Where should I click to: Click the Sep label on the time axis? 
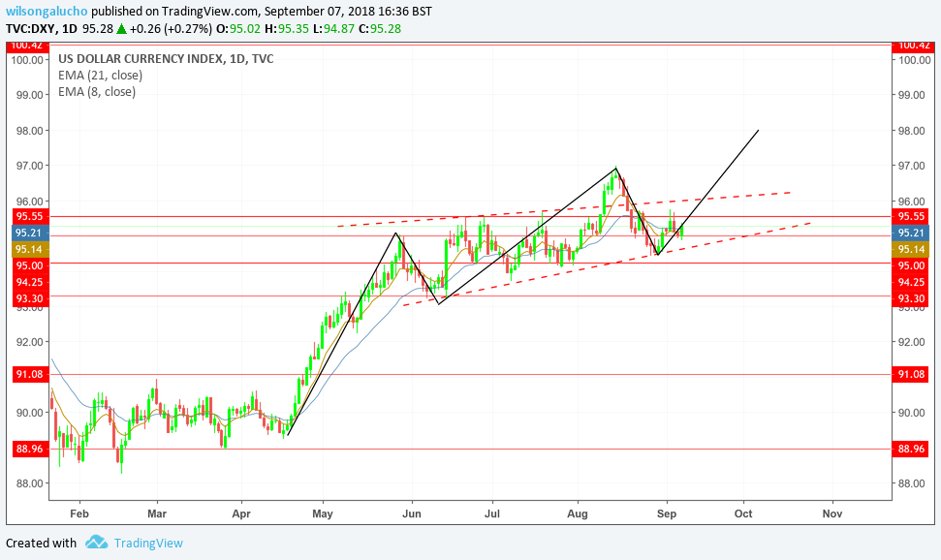coord(667,513)
